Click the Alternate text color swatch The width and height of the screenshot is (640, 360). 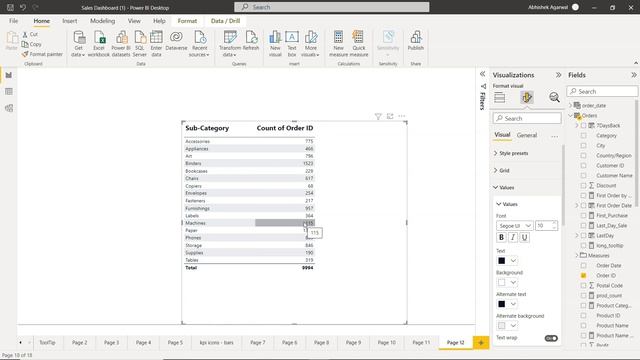point(502,304)
